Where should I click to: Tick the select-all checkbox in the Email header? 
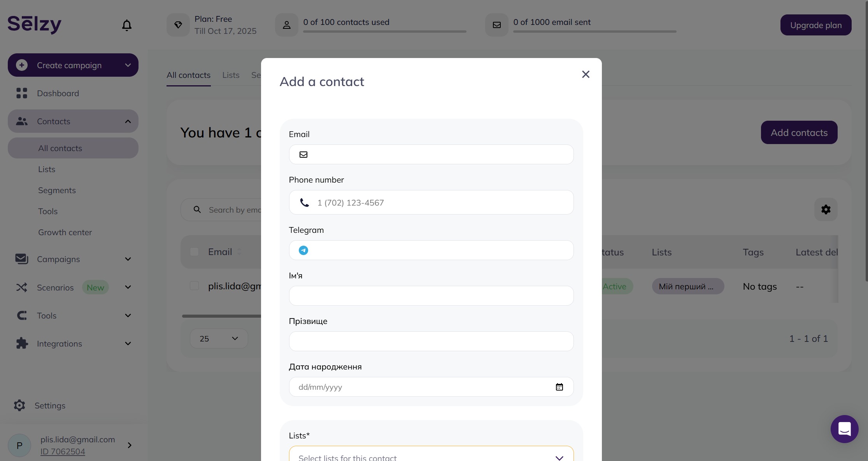[x=195, y=252]
